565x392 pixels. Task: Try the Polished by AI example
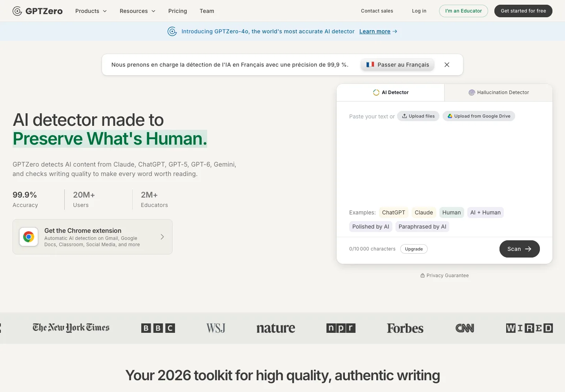[x=371, y=227]
